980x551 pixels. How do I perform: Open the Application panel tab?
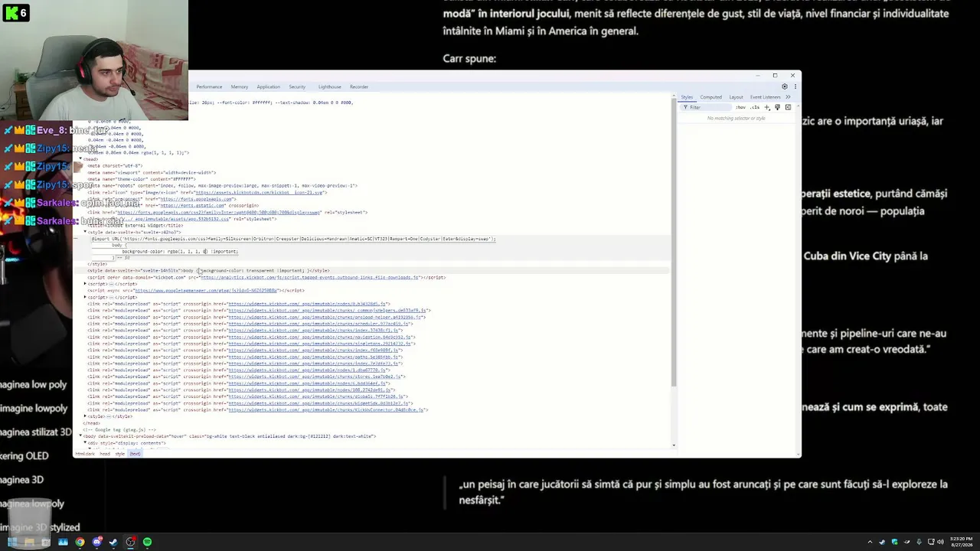(268, 86)
